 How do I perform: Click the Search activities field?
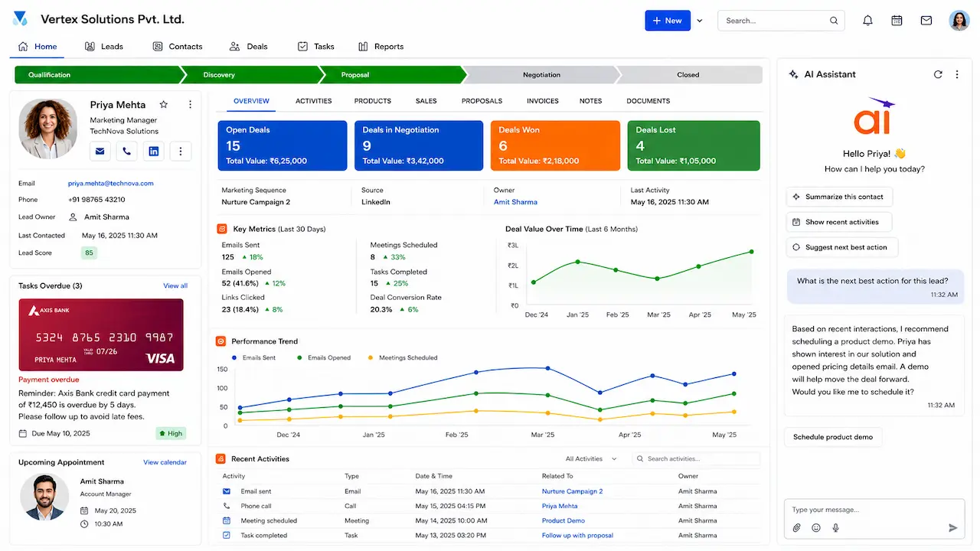pos(696,458)
